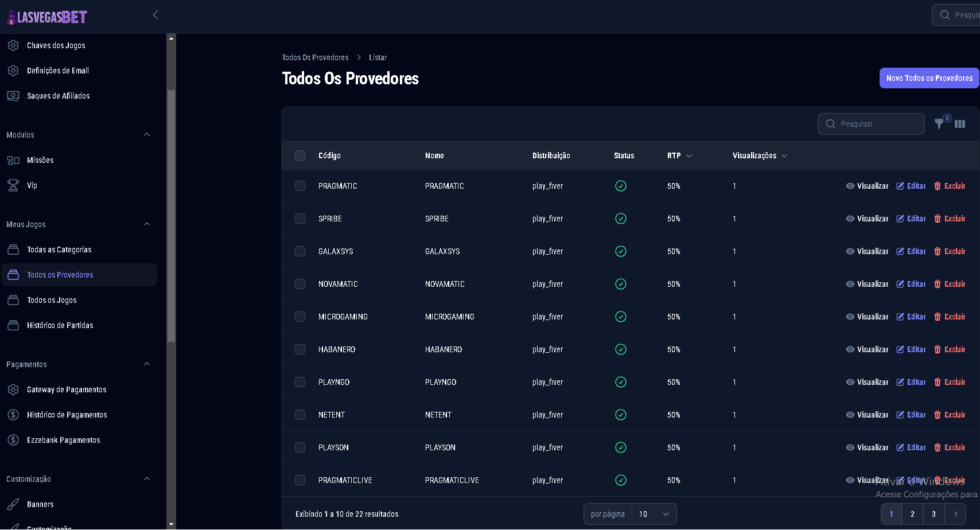The width and height of the screenshot is (980, 530).
Task: Click Excluir for NOVAMATIC row
Action: tap(950, 284)
